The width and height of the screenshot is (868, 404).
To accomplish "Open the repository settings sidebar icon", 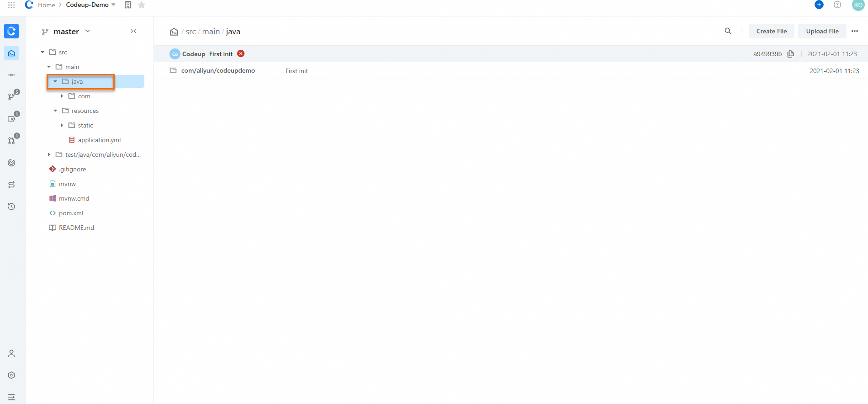I will pyautogui.click(x=11, y=375).
